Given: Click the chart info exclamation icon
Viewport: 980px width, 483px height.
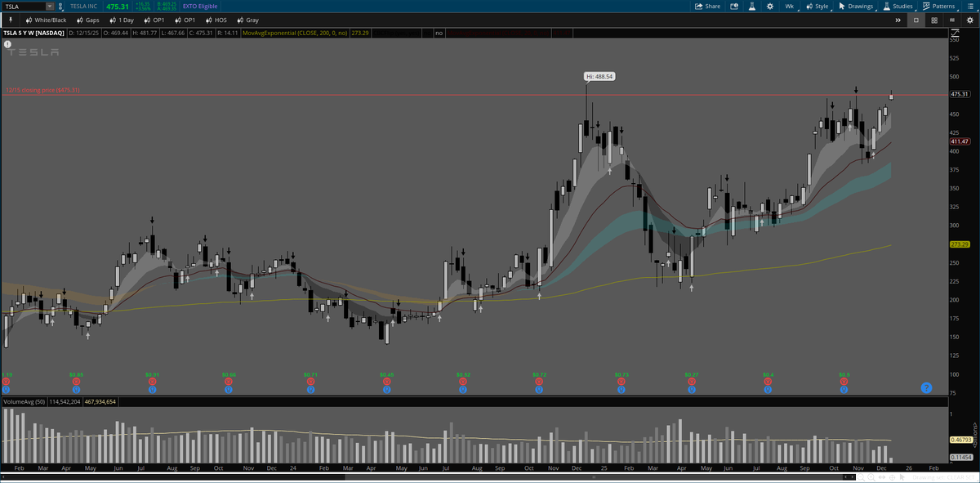Looking at the screenshot, I should point(7,42).
